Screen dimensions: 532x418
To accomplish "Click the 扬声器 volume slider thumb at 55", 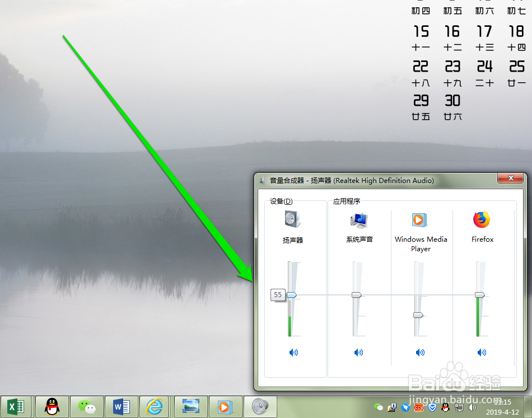I will tap(292, 295).
